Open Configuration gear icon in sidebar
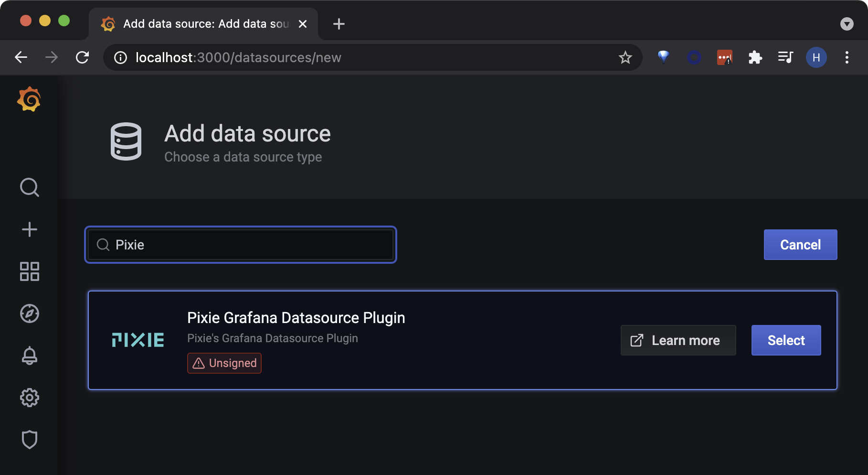868x475 pixels. coord(29,398)
